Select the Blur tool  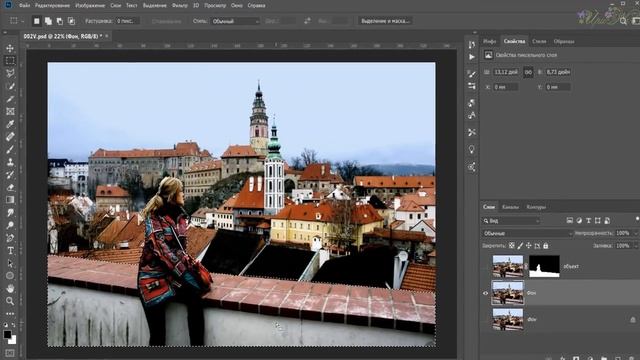coord(10,213)
